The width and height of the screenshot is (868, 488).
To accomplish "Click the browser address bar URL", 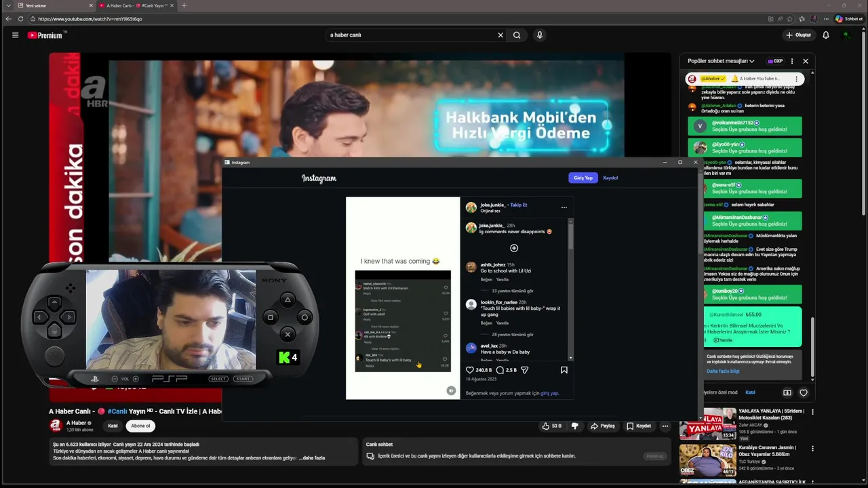I will pos(90,19).
